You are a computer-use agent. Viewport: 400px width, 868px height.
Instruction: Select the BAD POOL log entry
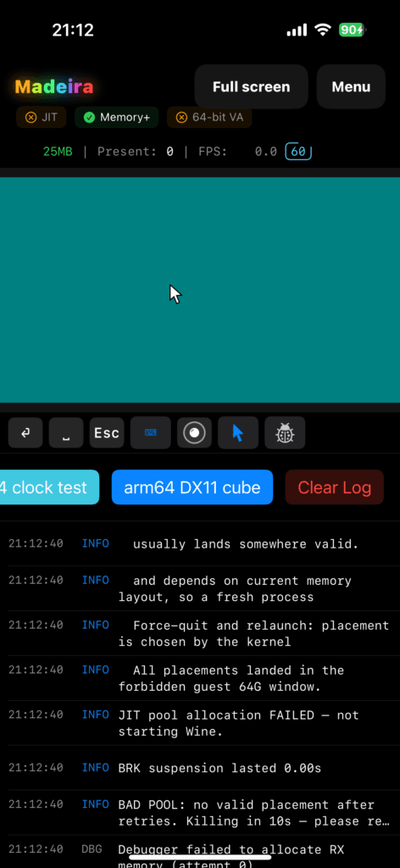(x=200, y=813)
